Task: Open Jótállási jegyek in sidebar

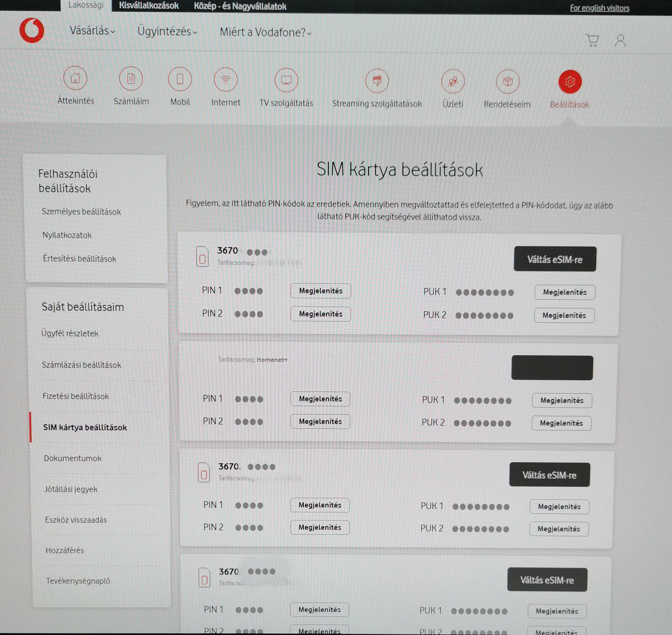Action: click(71, 489)
